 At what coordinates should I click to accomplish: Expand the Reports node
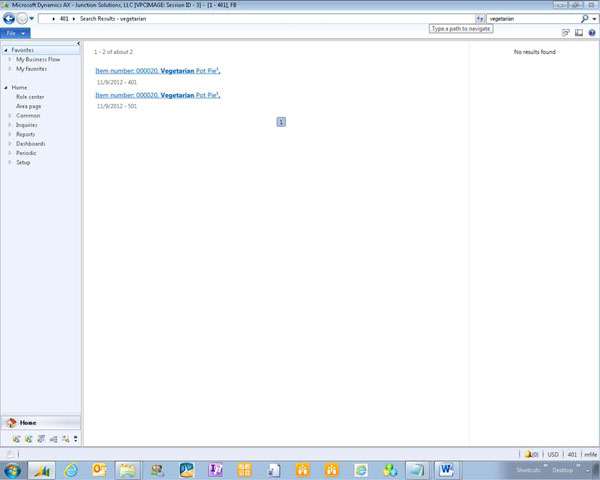(10, 134)
